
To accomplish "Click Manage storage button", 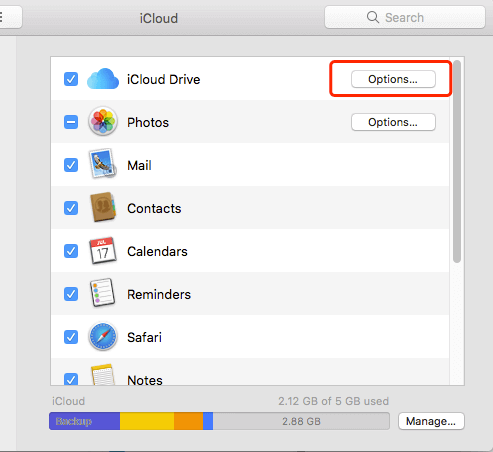I will 431,421.
